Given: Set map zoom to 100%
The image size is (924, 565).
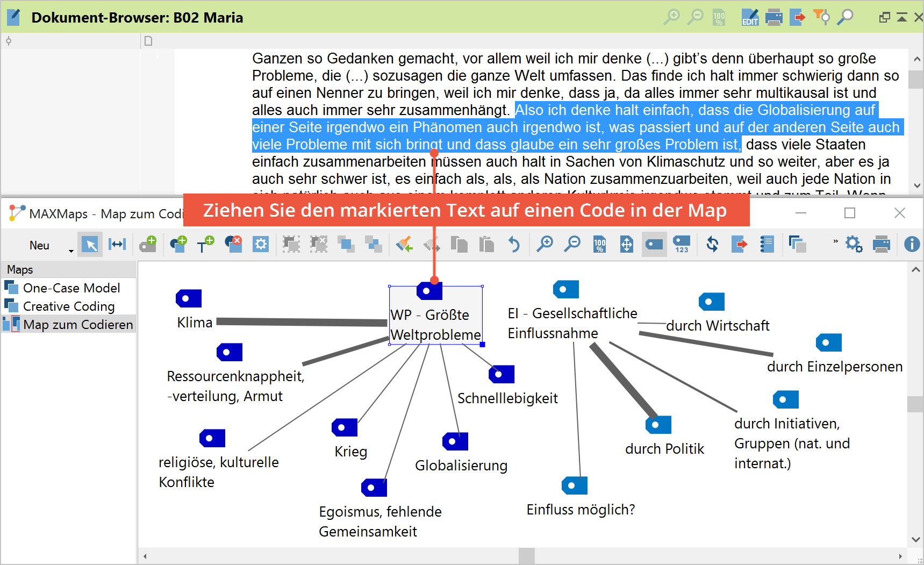Looking at the screenshot, I should pos(599,245).
